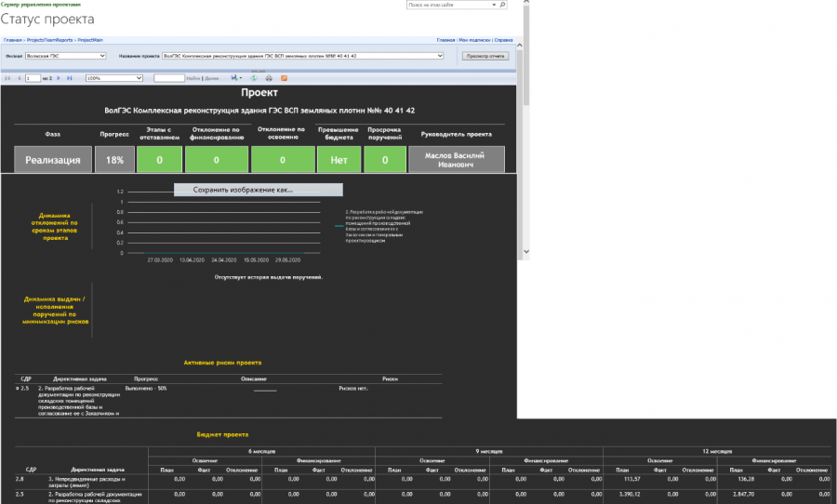Go to the next report page
This screenshot has height=504, width=837.
click(59, 78)
